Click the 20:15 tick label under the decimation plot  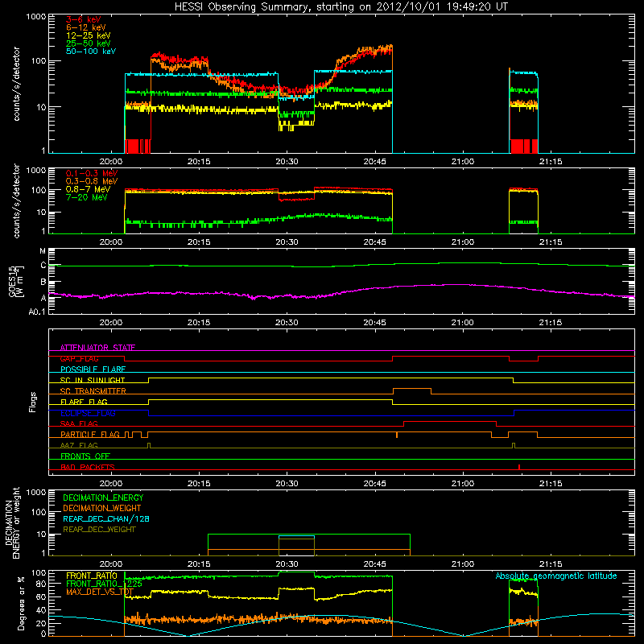[199, 564]
